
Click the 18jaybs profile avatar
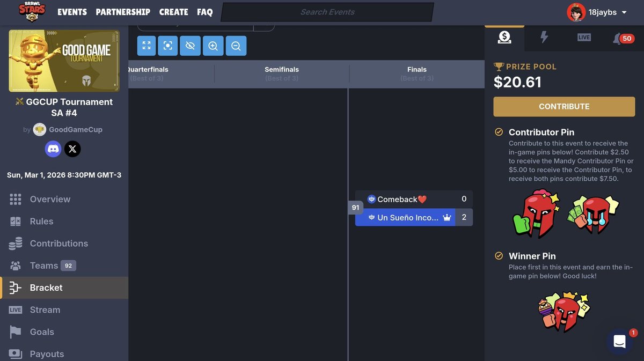tap(576, 12)
